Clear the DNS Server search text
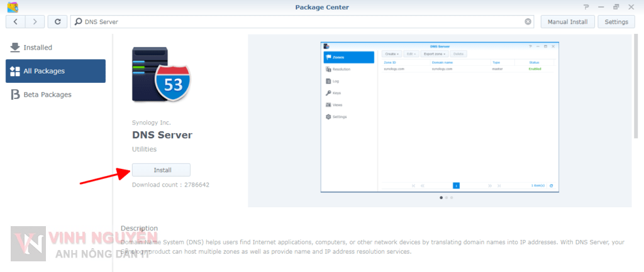 point(528,21)
